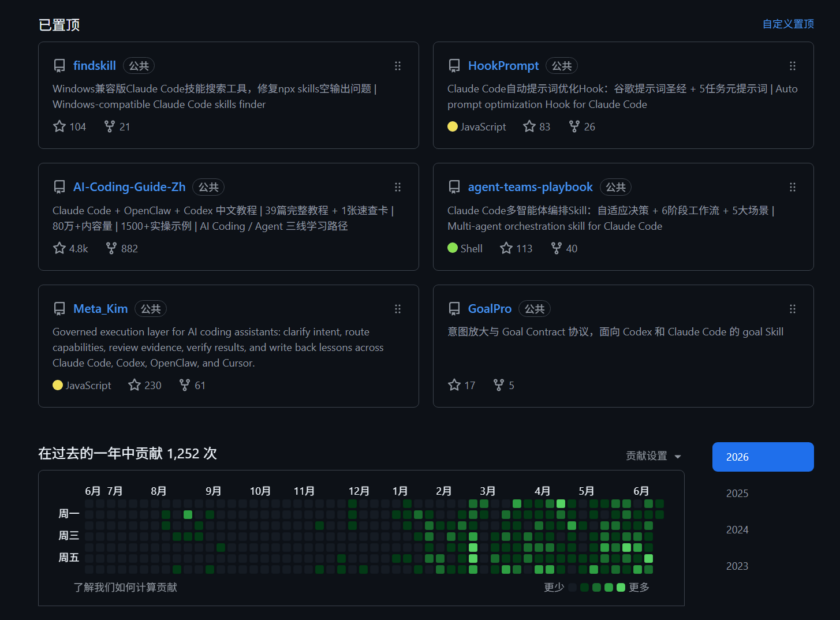Click the repository icon beside GoalPro
The height and width of the screenshot is (620, 840).
coord(454,309)
